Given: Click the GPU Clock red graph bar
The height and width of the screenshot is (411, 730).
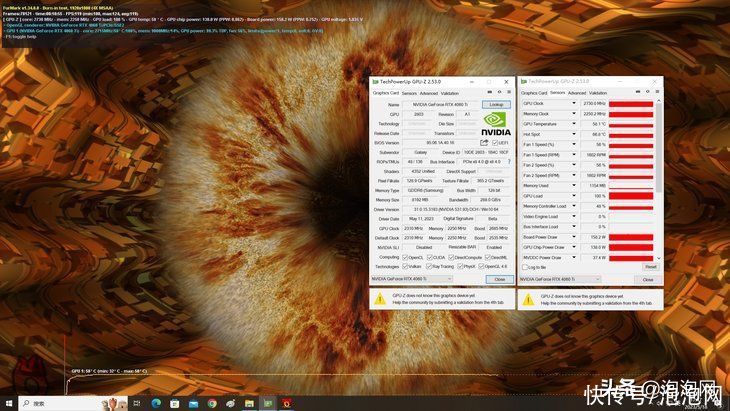Looking at the screenshot, I should [x=631, y=104].
